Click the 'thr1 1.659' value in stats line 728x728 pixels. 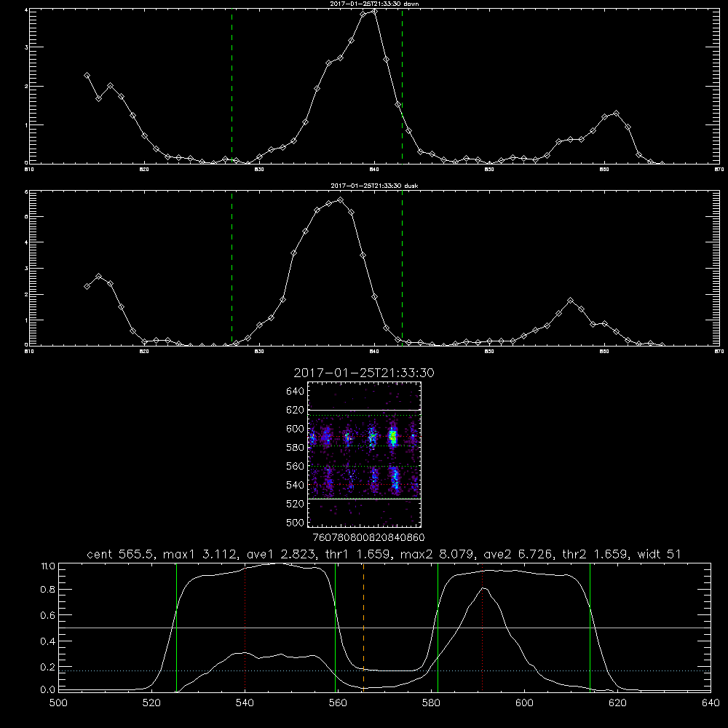coord(358,554)
